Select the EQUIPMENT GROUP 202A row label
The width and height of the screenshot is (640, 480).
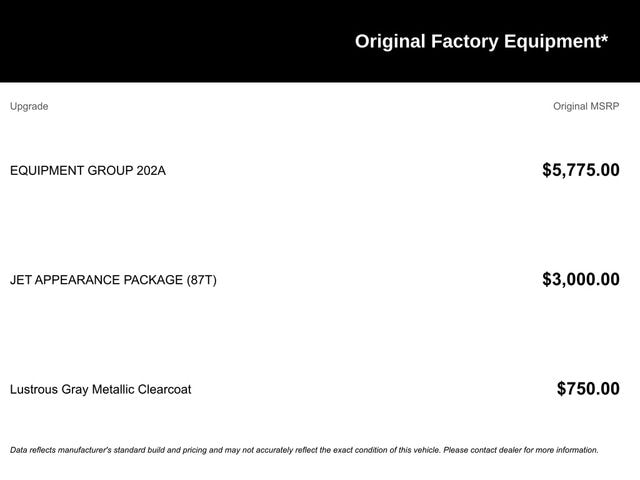[x=88, y=170]
